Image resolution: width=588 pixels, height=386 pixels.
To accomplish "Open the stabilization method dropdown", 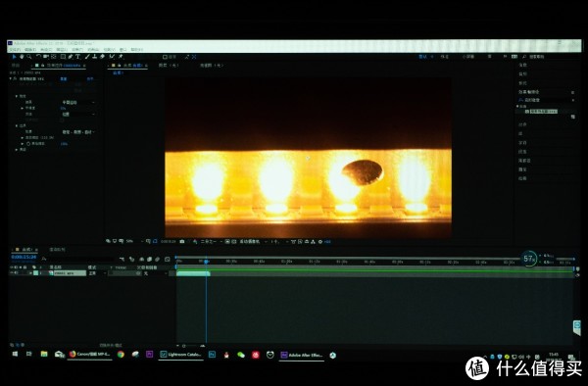I will click(x=78, y=114).
